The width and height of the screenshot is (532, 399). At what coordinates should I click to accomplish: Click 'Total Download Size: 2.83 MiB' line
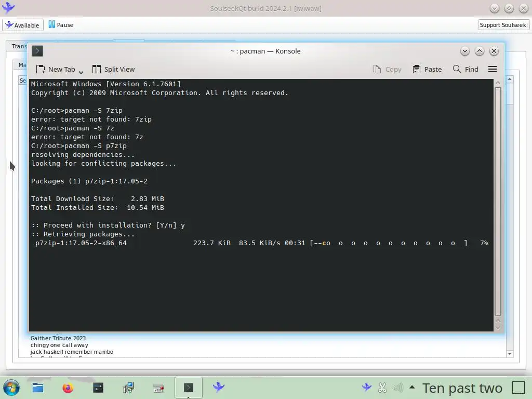97,199
